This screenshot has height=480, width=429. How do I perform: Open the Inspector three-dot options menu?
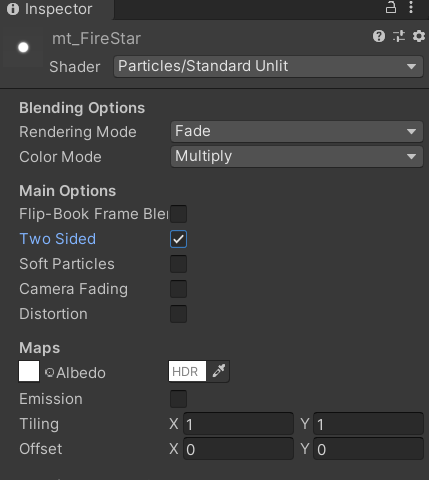411,7
